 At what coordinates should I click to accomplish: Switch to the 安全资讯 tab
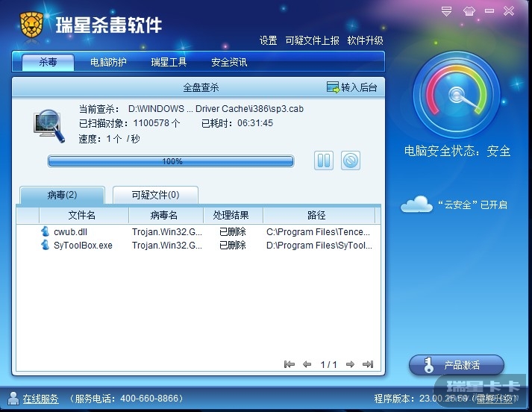[229, 62]
